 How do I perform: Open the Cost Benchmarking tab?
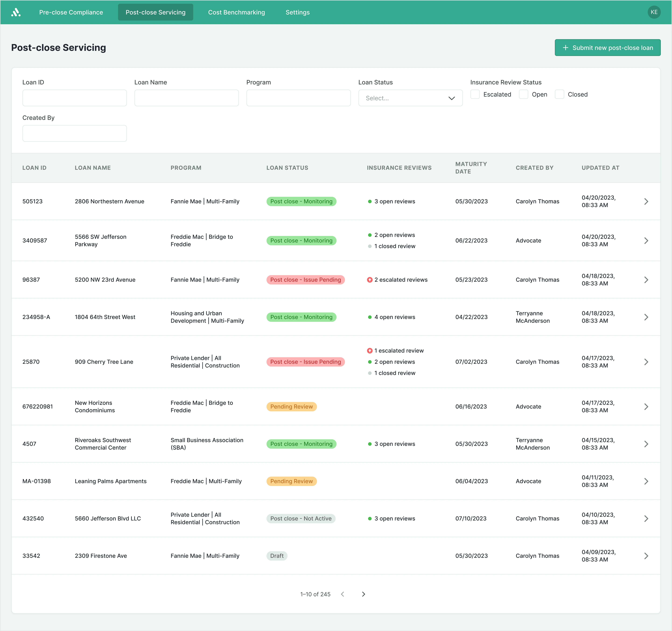click(x=236, y=12)
